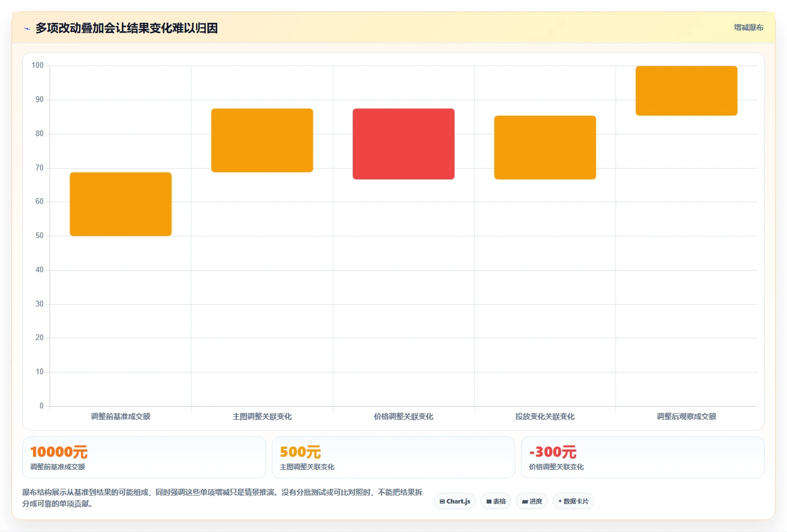Click x-axis label 调整前基准成交额

[x=121, y=416]
